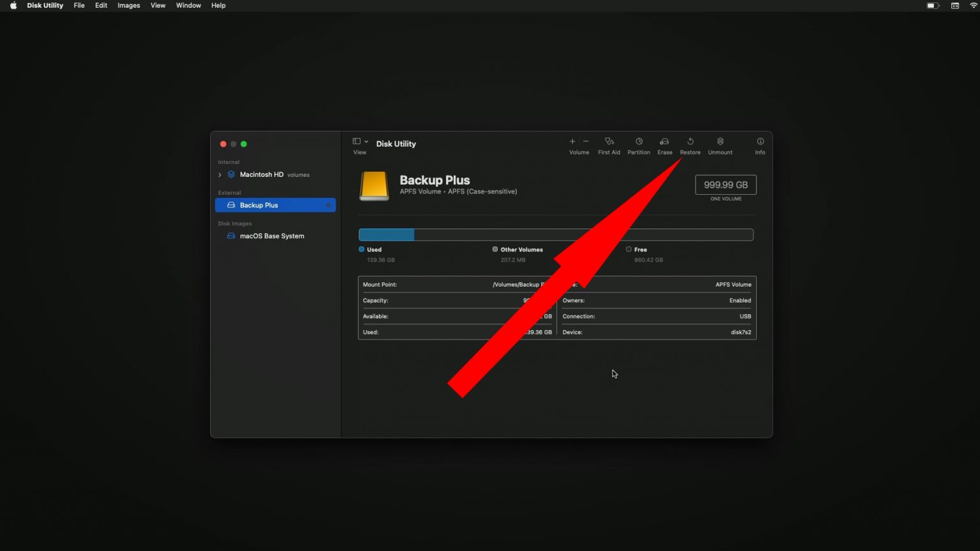This screenshot has width=980, height=551.
Task: Open the Window menu
Action: click(x=188, y=5)
